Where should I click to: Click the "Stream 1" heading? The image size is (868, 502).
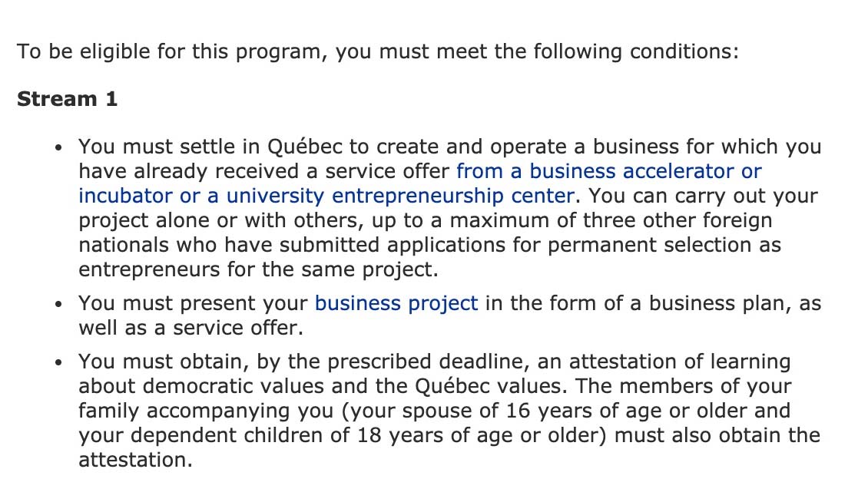(68, 99)
